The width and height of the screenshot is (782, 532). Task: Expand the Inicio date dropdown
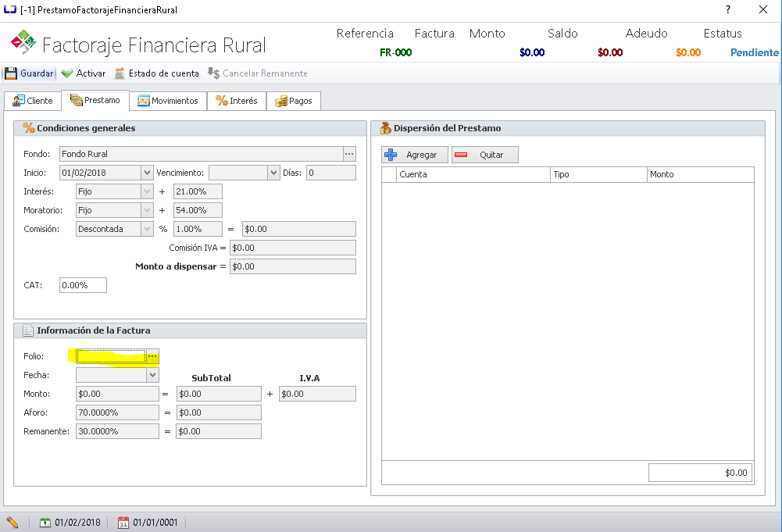[147, 173]
